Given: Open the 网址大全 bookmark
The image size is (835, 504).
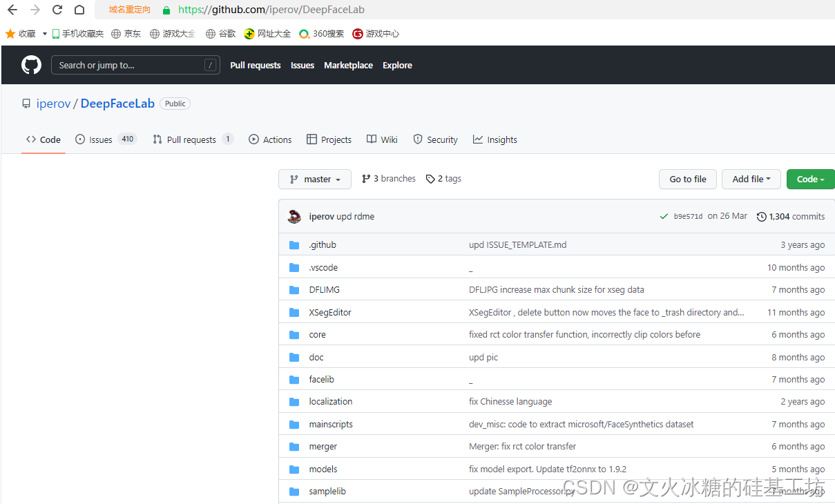Looking at the screenshot, I should [x=267, y=33].
